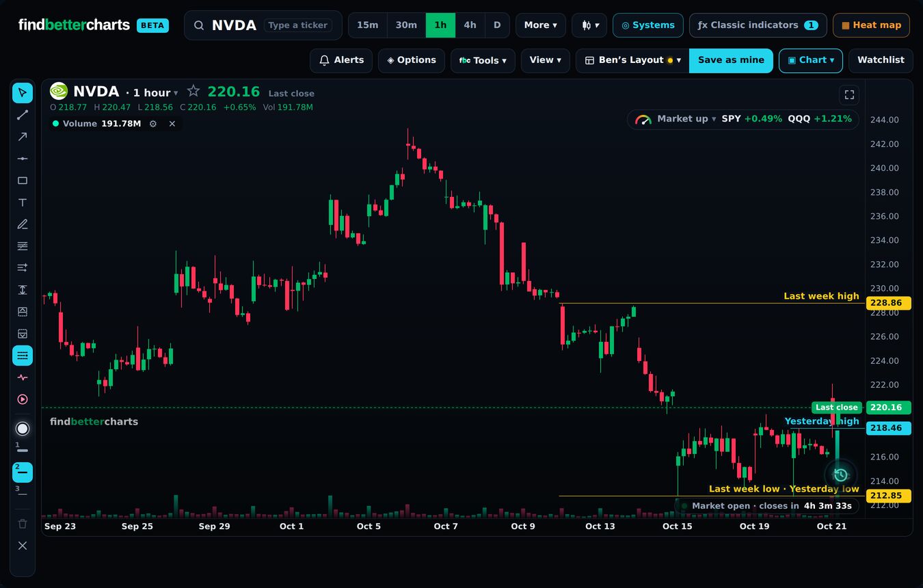
Task: Open the Systems tab
Action: [x=648, y=25]
